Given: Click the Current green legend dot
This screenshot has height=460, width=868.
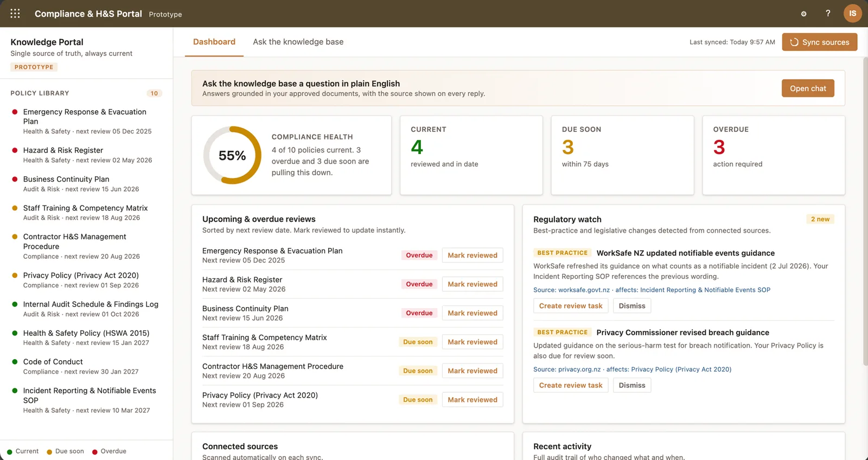Looking at the screenshot, I should point(10,452).
